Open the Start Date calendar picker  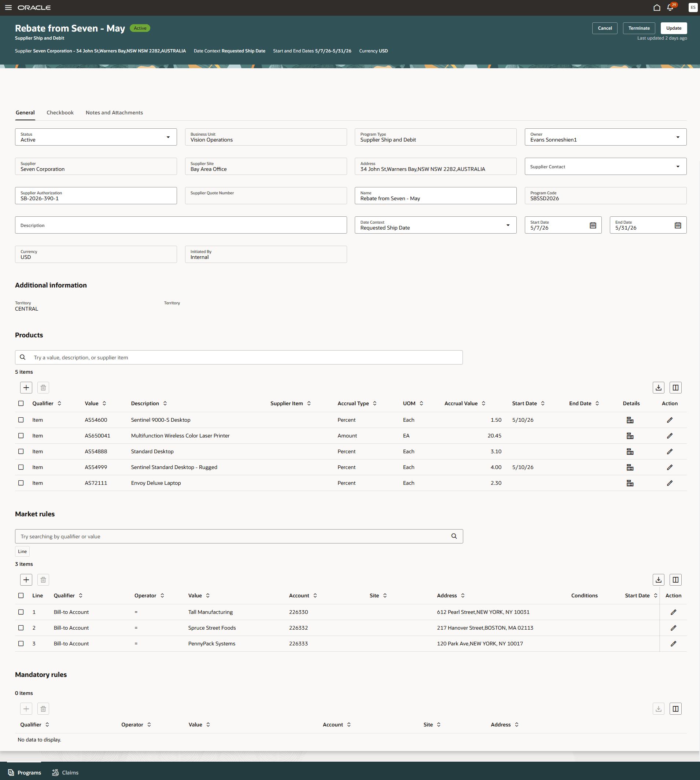click(593, 225)
